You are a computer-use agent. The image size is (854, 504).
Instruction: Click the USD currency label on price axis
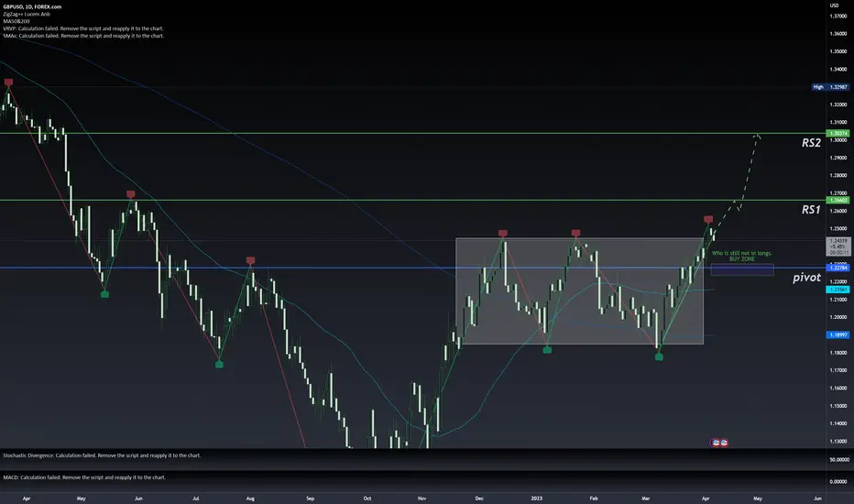(x=835, y=5)
